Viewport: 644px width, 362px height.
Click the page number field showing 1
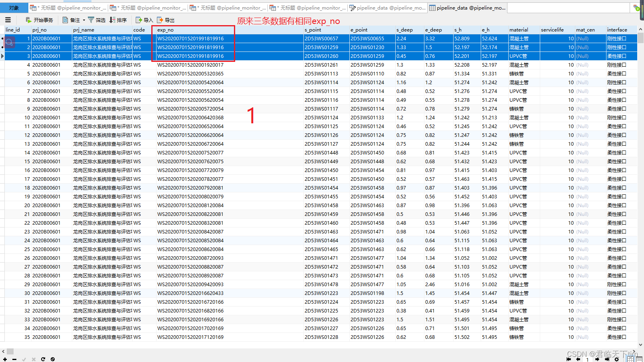tap(587, 359)
